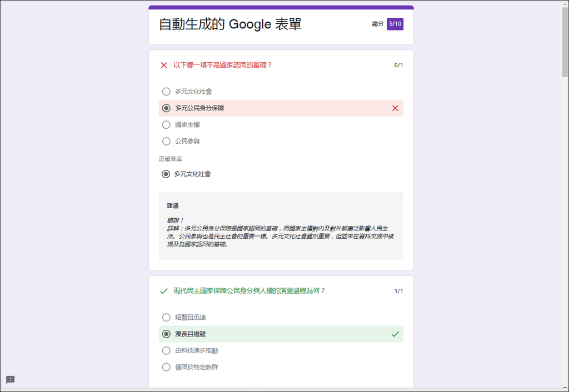Click the correct-answer 多元文化社會 radio under 正確答案
This screenshot has height=392, width=569.
pos(166,174)
